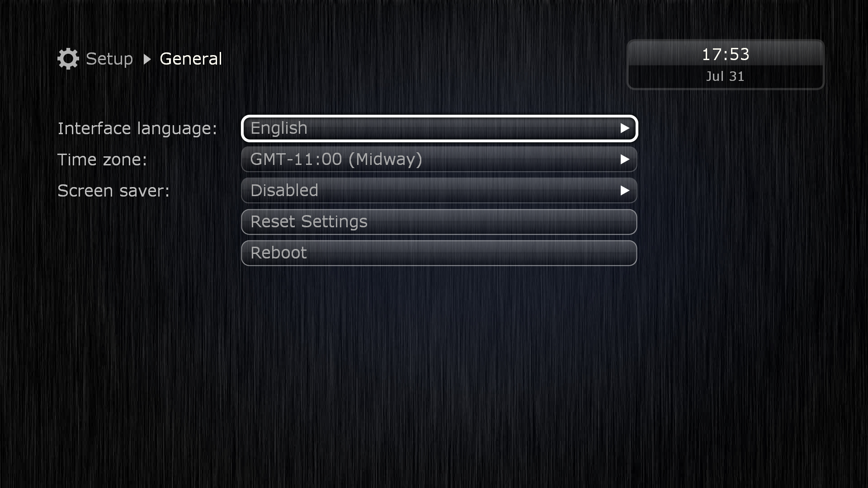Click the arrow icon on the Midway time zone row
Screen dimensions: 868x488
pos(625,160)
